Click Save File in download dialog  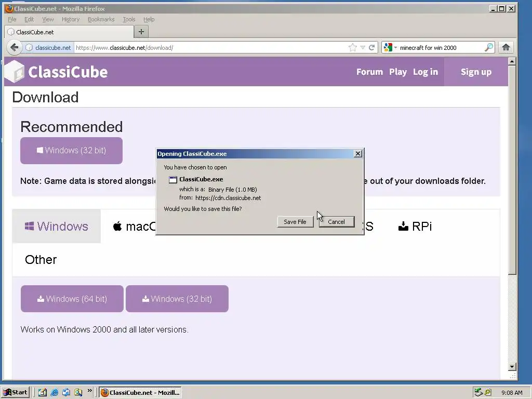(x=295, y=221)
